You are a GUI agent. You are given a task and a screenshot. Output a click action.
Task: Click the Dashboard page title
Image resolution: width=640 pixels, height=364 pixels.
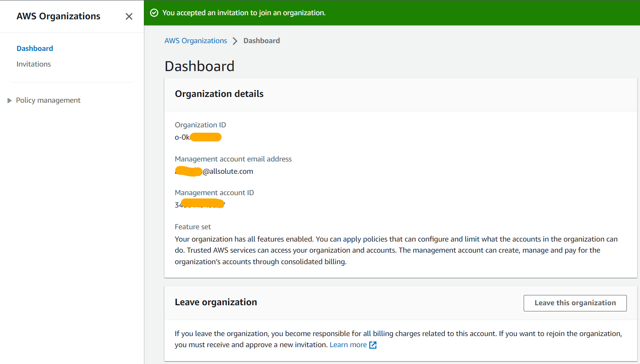pyautogui.click(x=199, y=66)
